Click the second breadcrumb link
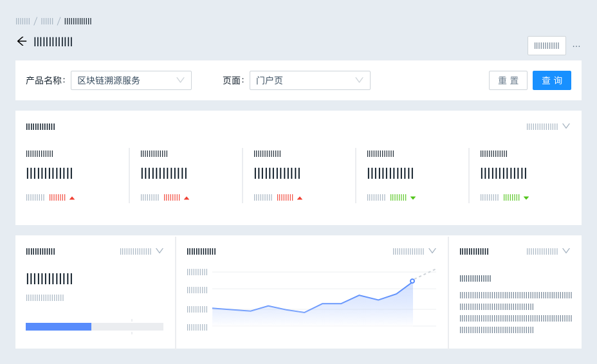 pyautogui.click(x=47, y=21)
